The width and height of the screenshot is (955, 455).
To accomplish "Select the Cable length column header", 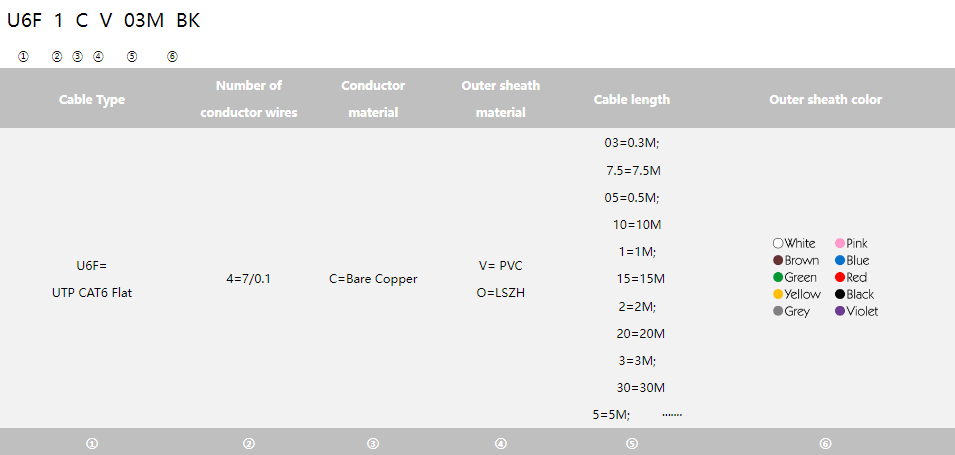I will pos(632,99).
